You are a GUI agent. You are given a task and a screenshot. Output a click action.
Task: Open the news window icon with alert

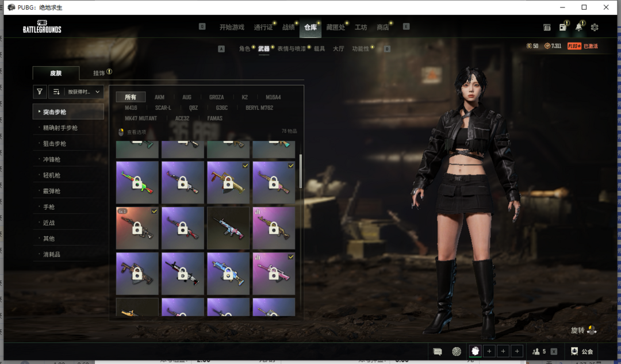coord(563,27)
